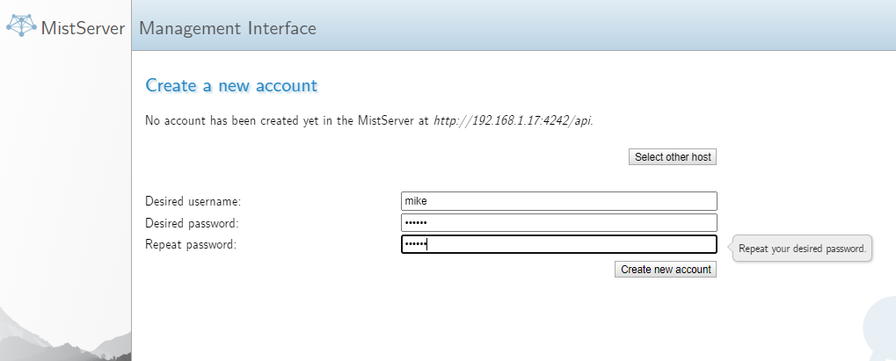Click the http://192.168.1.17:4242/api host address text
This screenshot has height=361, width=896.
tap(512, 121)
